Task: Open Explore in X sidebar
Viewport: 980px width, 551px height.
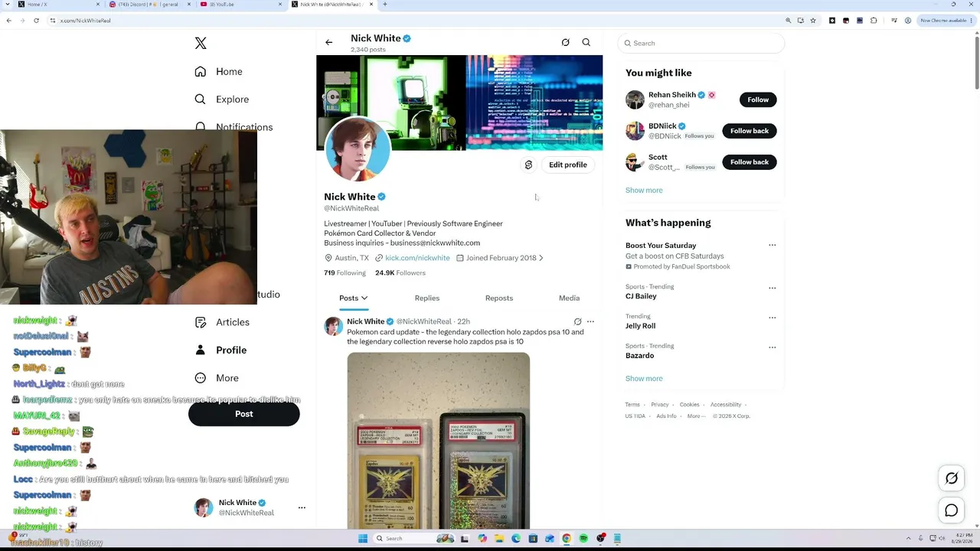Action: point(222,99)
